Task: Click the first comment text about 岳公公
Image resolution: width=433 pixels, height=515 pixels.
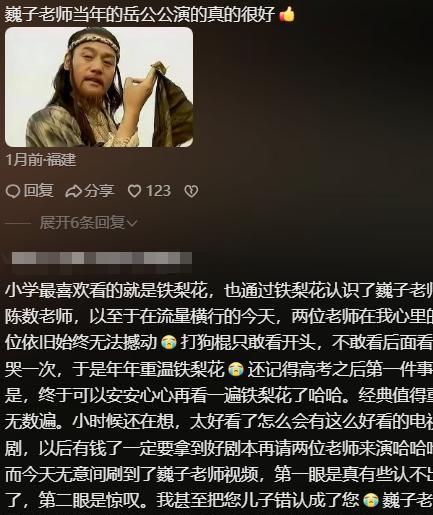Action: [140, 14]
